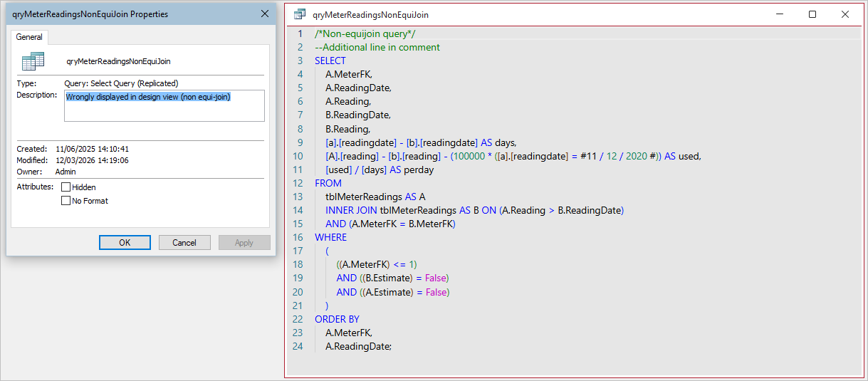
Task: Maximize the query SQL window
Action: pos(812,14)
